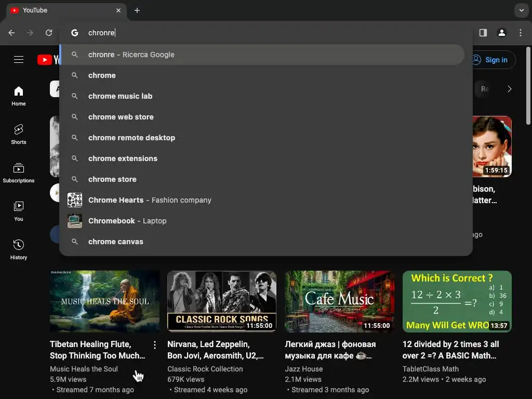Pick 'chrome remote desktop' suggestion
The height and width of the screenshot is (399, 532).
(262, 138)
